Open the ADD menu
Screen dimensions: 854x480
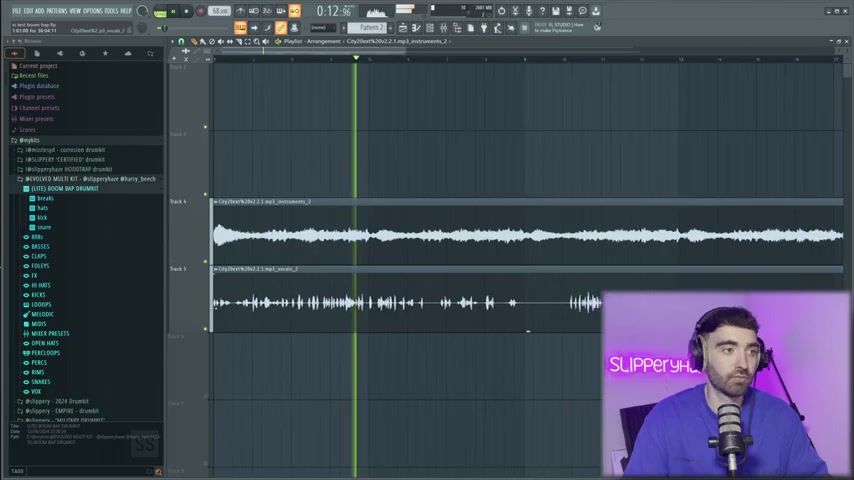click(40, 11)
